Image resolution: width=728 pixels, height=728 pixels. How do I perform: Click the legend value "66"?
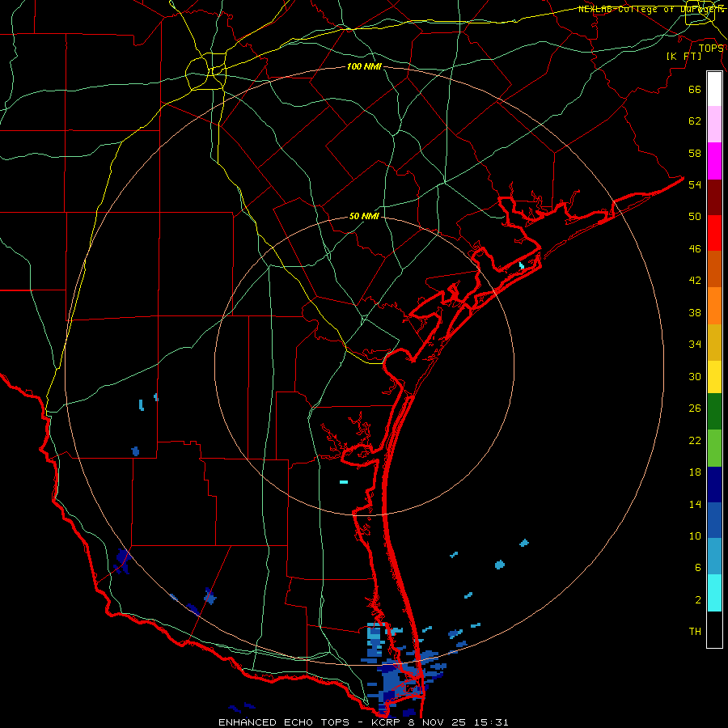(x=695, y=89)
